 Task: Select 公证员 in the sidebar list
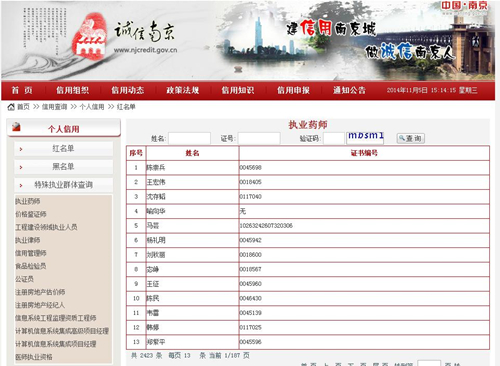click(x=24, y=279)
